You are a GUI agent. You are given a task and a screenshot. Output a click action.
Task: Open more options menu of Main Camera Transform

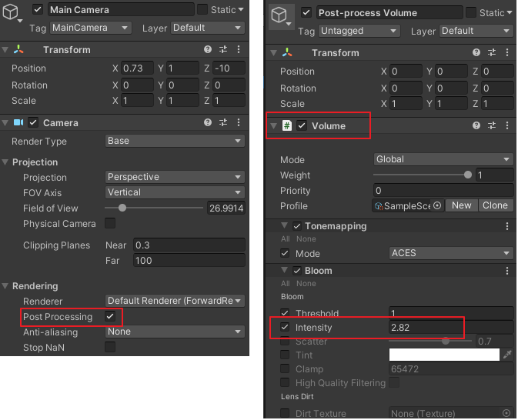pos(239,49)
